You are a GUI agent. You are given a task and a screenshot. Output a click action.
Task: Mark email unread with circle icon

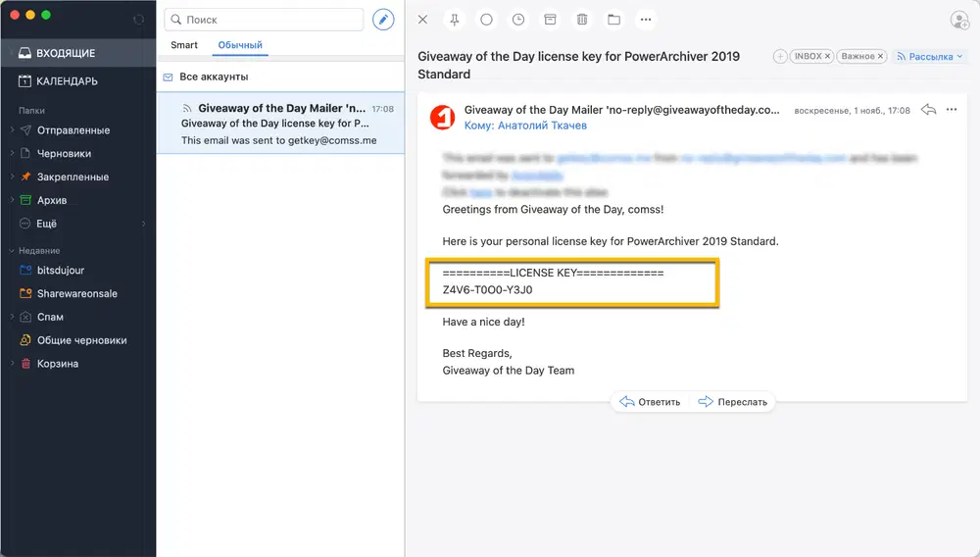point(486,20)
